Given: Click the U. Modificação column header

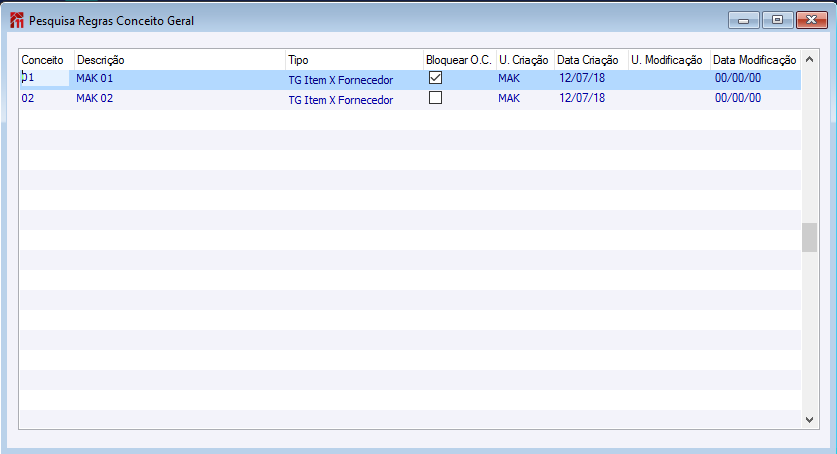Looking at the screenshot, I should (667, 60).
